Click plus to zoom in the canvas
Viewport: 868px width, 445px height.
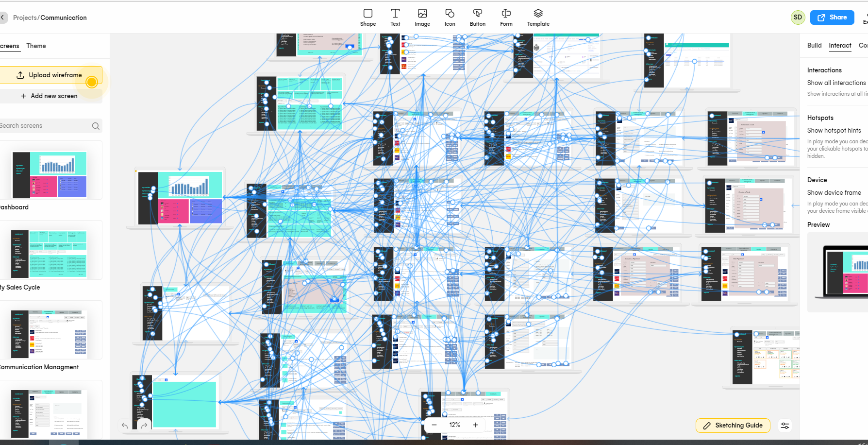point(475,425)
